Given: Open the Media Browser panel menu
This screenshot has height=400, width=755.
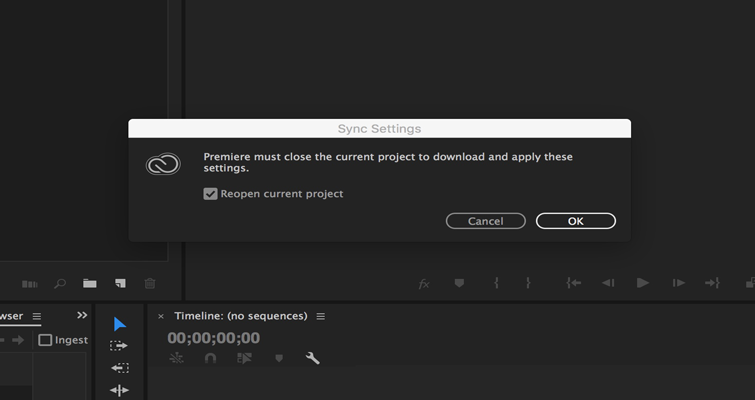Looking at the screenshot, I should pyautogui.click(x=37, y=316).
